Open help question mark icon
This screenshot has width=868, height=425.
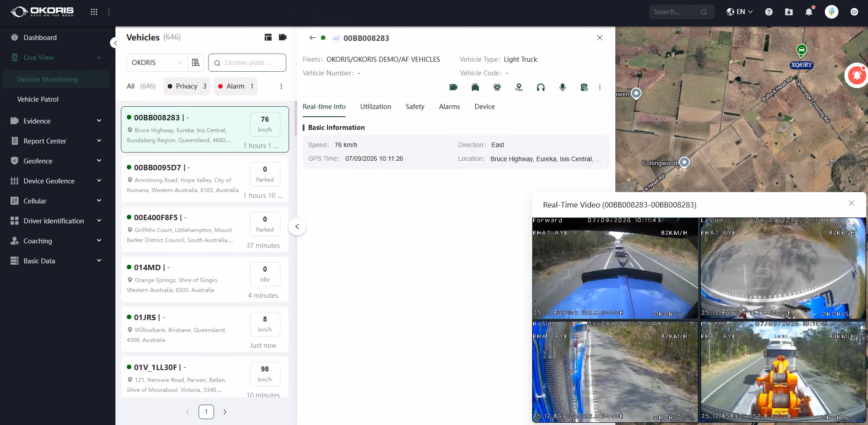click(769, 12)
